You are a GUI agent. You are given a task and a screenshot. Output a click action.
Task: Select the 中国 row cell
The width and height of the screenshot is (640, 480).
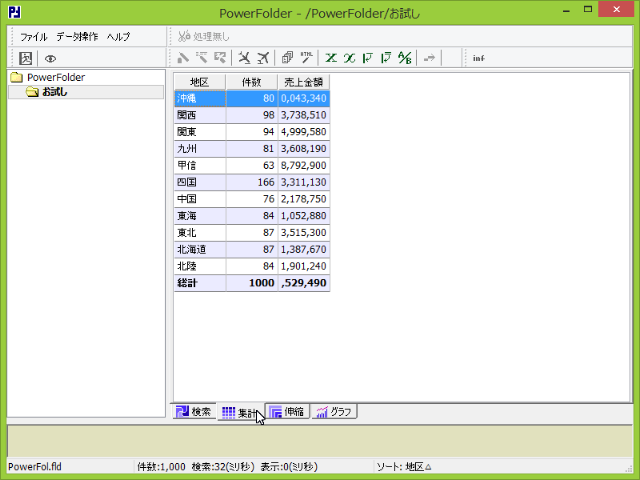(200, 199)
